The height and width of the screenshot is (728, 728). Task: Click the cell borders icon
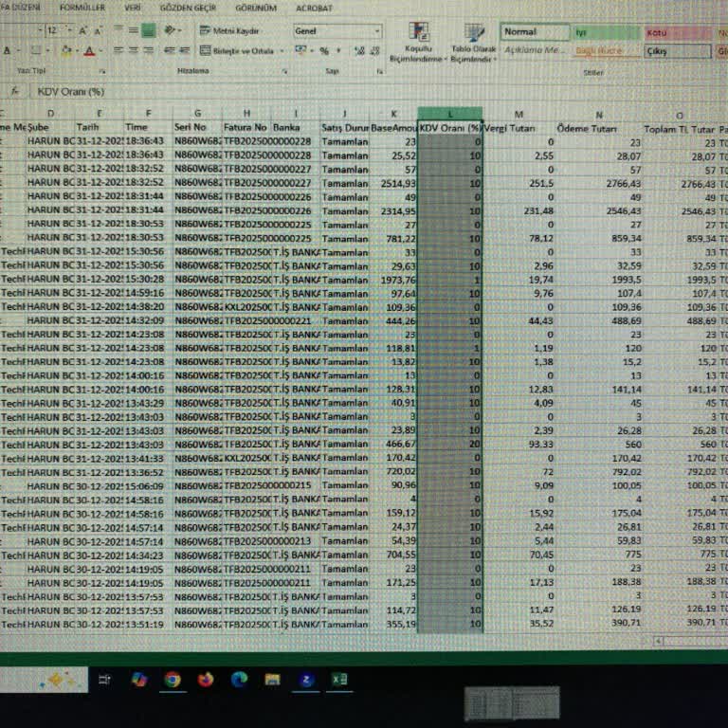[35, 50]
